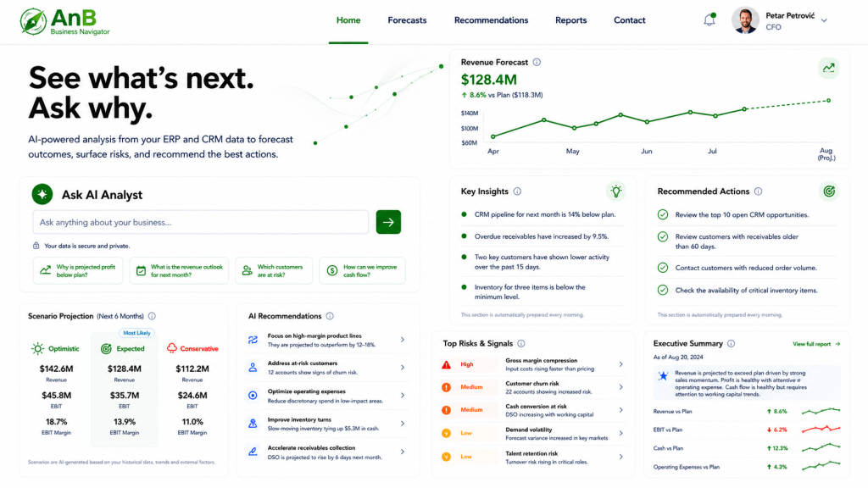
Task: Expand Improve inventory turns chevron
Action: (x=403, y=424)
